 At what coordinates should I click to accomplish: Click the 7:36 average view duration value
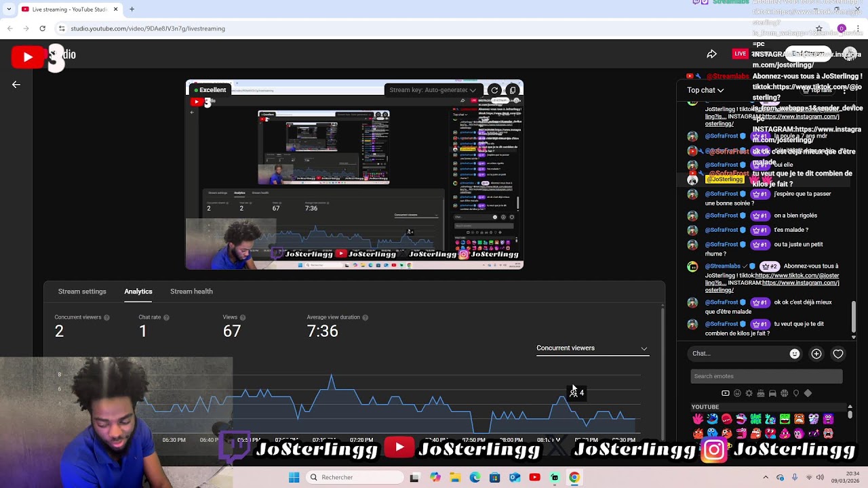[322, 331]
